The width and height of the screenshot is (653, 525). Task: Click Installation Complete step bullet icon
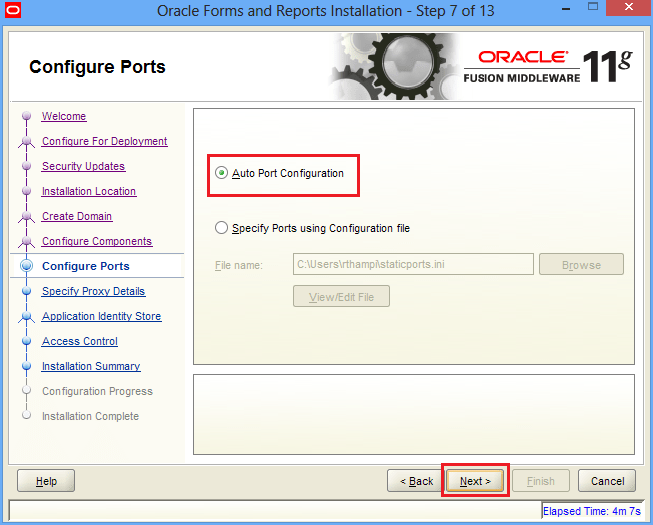point(26,415)
